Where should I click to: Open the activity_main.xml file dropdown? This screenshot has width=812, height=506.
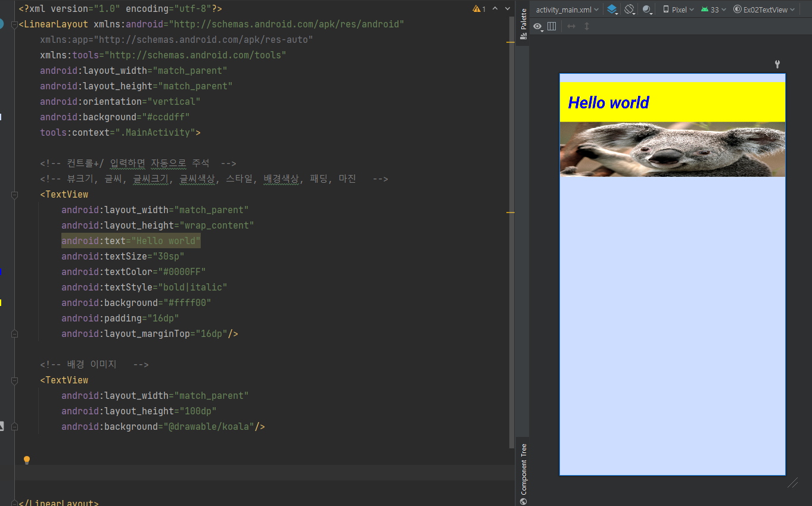[x=567, y=10]
